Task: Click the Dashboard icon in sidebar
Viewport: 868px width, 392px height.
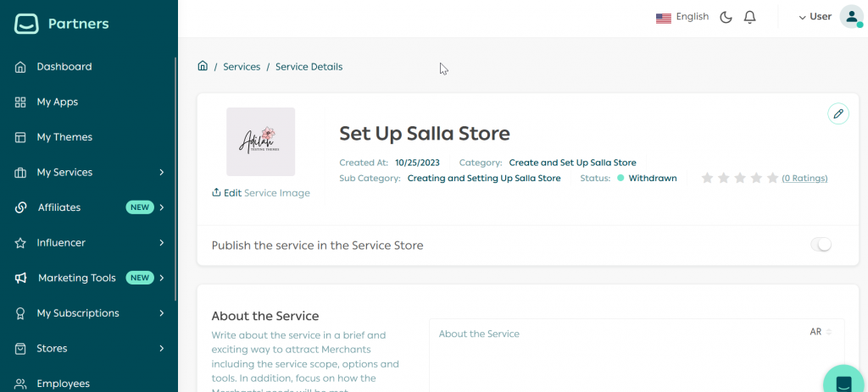Action: point(20,67)
